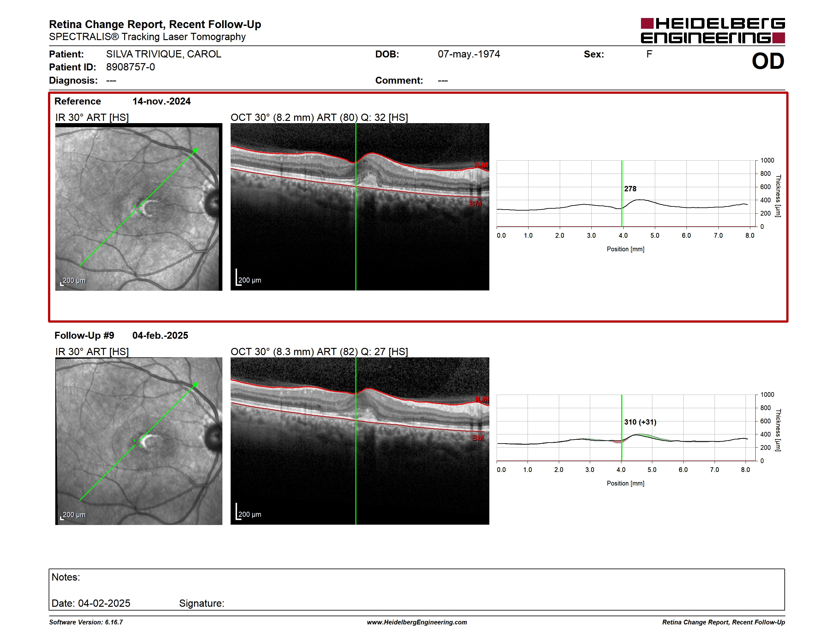834x644 pixels.
Task: Click the reference OCT 30° (8.2 mm) caption
Action: pos(319,117)
